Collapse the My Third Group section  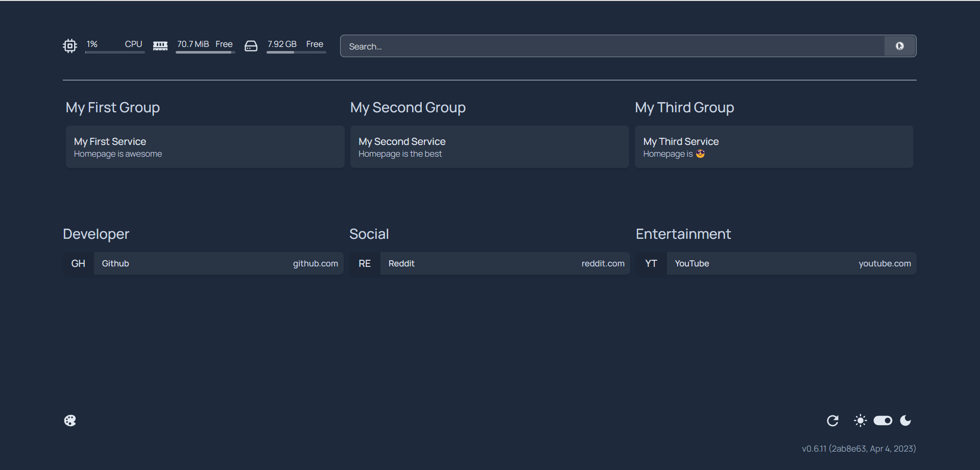(x=684, y=108)
